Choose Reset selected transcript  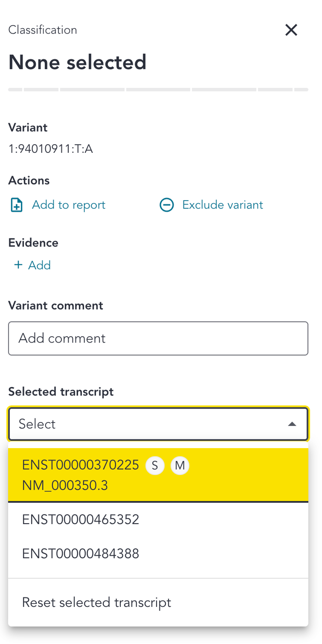coord(158,603)
